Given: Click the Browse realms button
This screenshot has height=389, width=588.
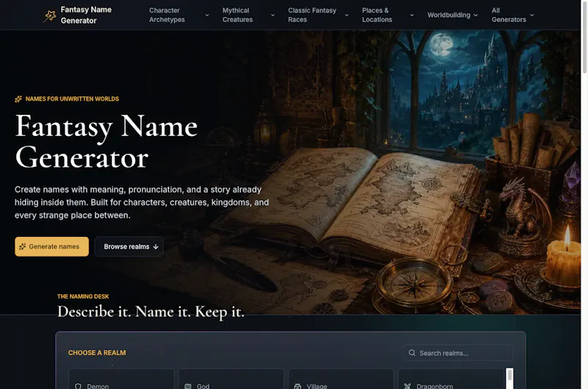Looking at the screenshot, I should click(x=129, y=246).
